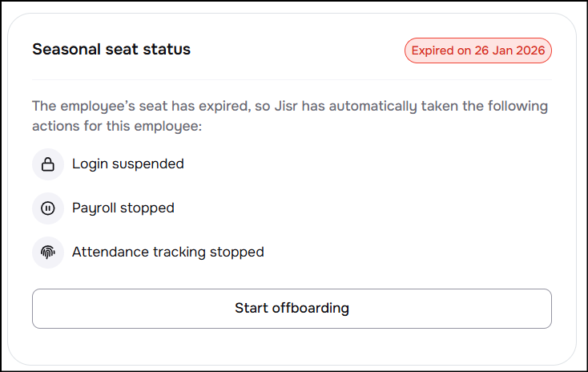Click the divider line under the heading
Screen dimensions: 588x372
click(x=292, y=79)
